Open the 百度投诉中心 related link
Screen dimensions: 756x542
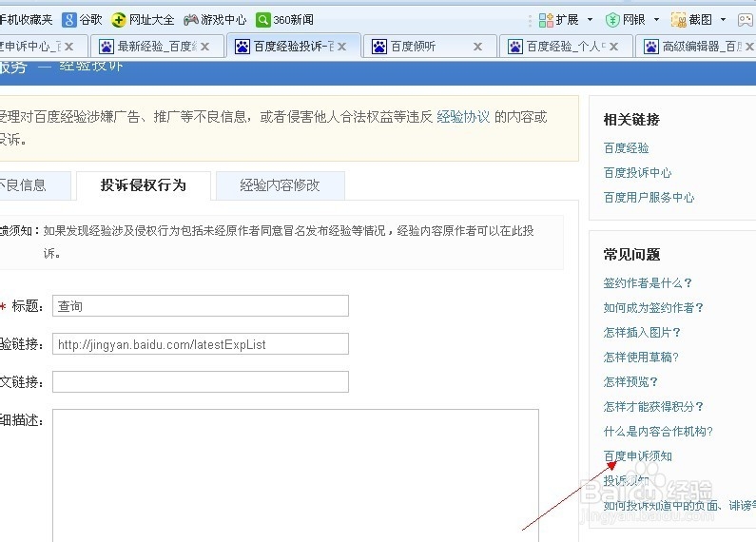637,173
